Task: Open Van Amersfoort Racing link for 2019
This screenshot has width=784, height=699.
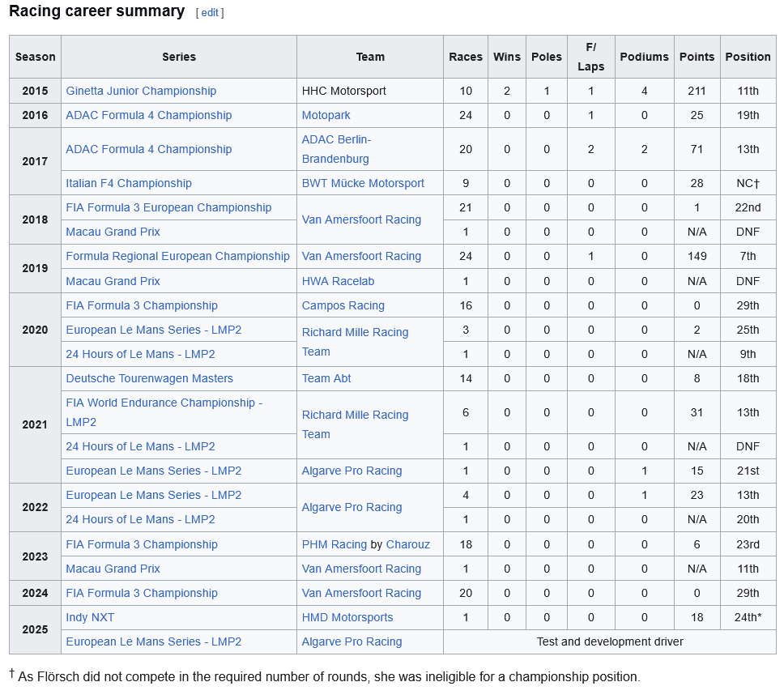Action: pos(361,257)
